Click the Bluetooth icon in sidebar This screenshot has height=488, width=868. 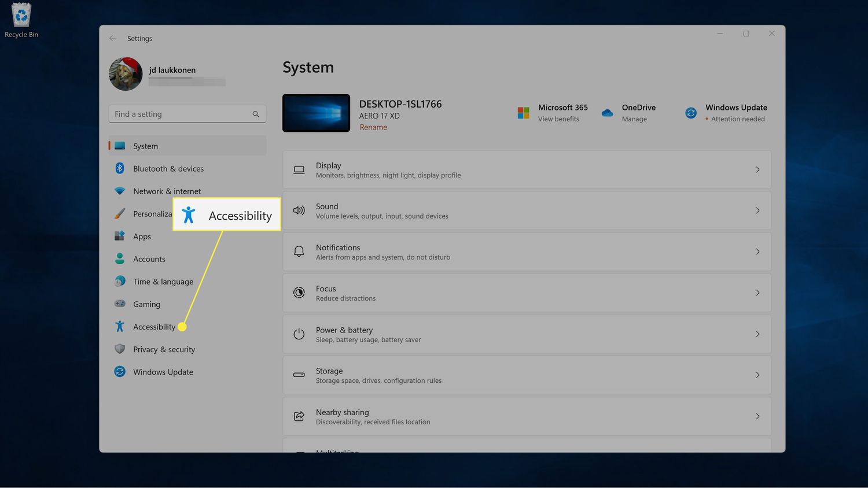(120, 168)
